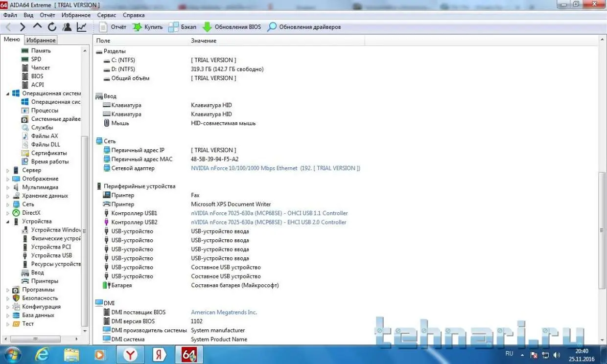
Task: Open the EHCI USB 2.0 Controller link
Action: (x=268, y=222)
